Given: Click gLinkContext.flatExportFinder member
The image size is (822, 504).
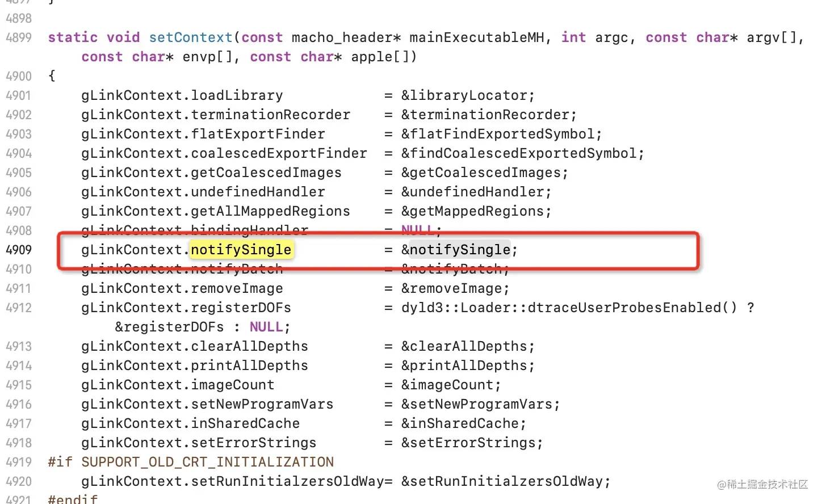Looking at the screenshot, I should tap(203, 134).
